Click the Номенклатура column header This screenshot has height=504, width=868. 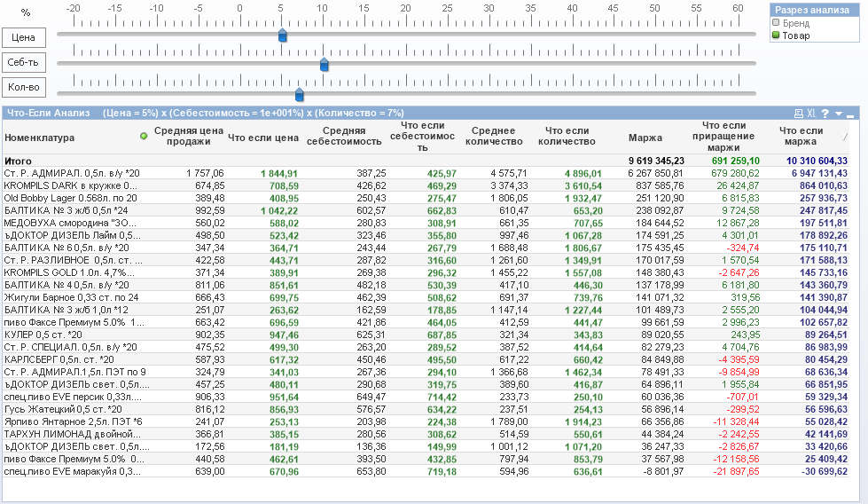40,138
